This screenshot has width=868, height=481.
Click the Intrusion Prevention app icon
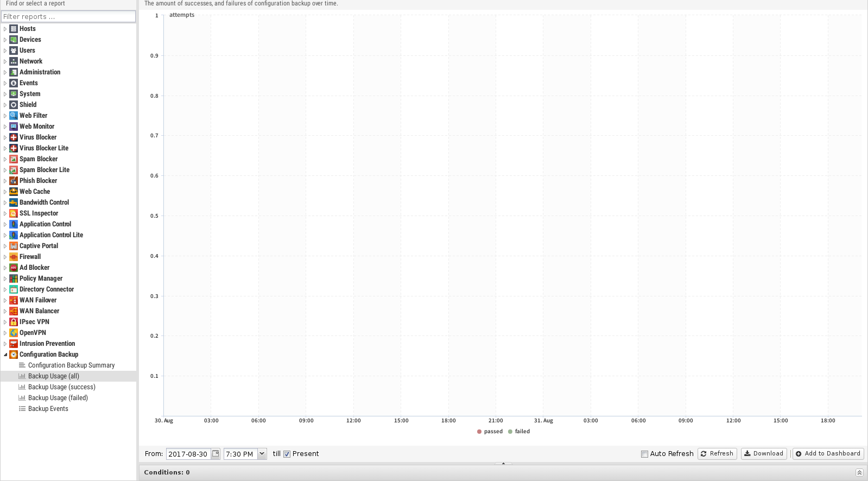14,344
